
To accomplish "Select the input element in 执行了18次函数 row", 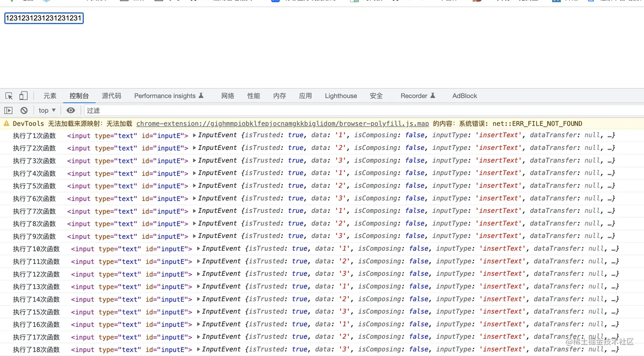I will (132, 350).
